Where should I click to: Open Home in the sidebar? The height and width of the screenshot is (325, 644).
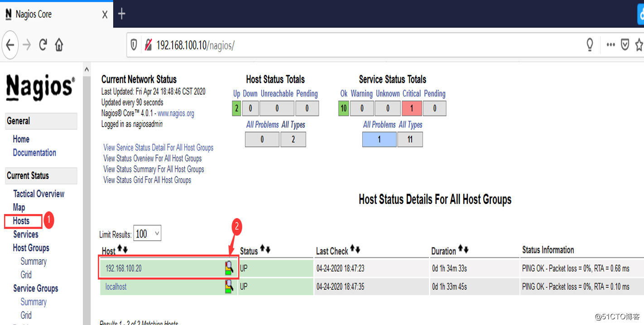coord(21,139)
